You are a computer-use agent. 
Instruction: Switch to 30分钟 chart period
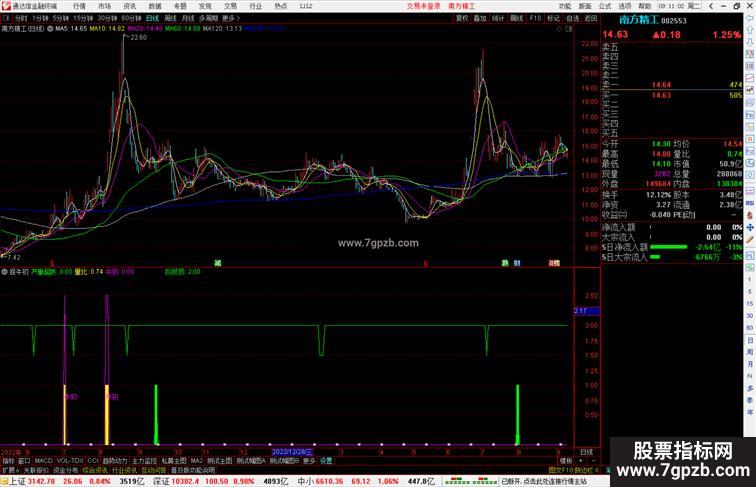click(107, 18)
